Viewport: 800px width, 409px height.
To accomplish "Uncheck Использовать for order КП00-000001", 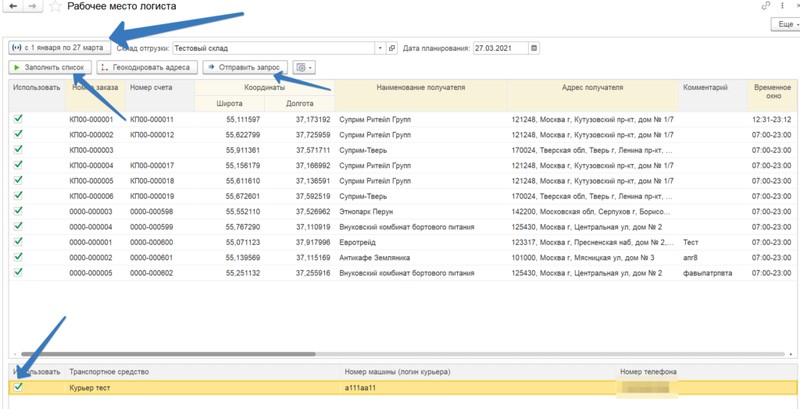I will click(x=18, y=119).
